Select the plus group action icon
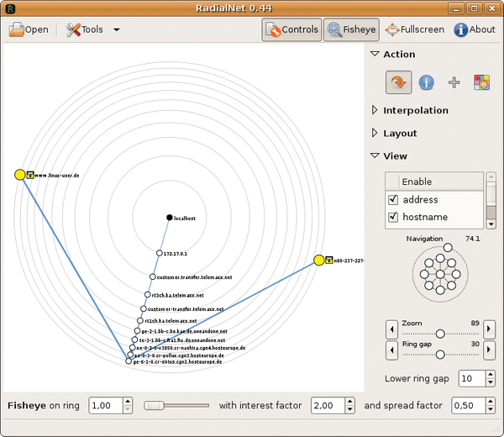This screenshot has width=504, height=437. 454,82
